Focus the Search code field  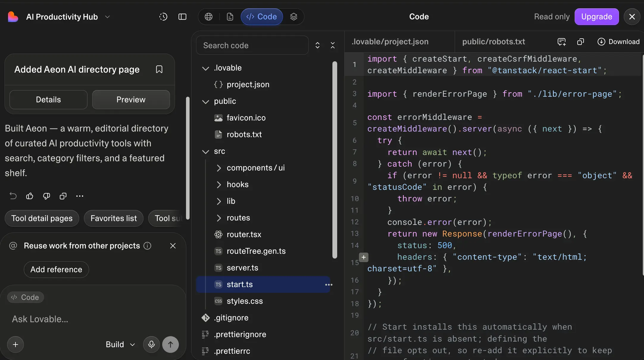click(252, 45)
